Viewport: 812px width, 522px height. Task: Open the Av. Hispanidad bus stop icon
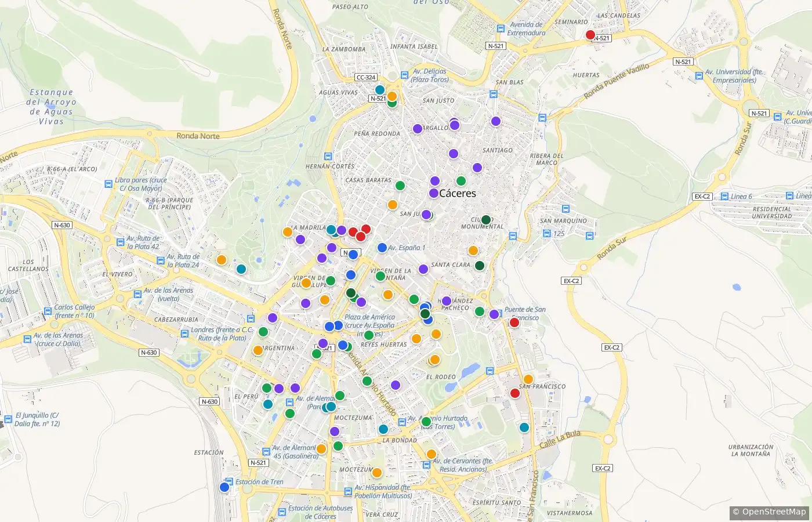(348, 492)
